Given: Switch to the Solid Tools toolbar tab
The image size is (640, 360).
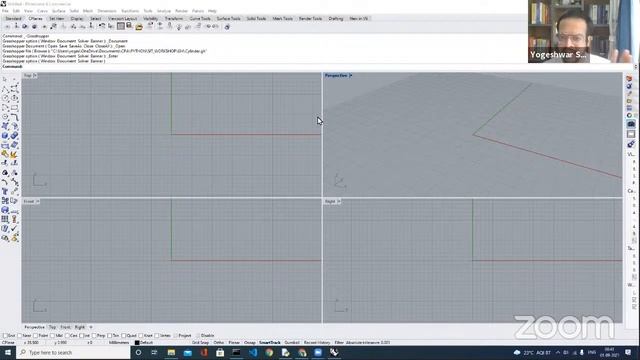Looking at the screenshot, I should [256, 19].
